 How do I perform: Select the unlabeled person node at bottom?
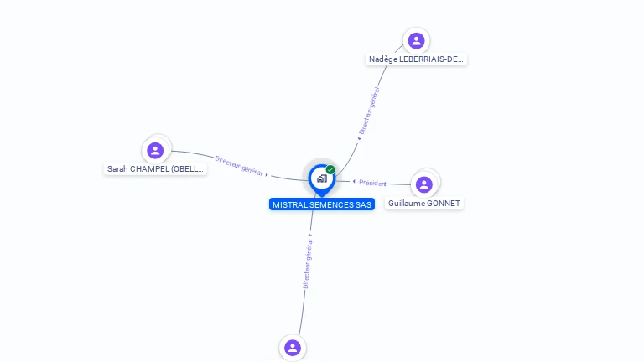(293, 348)
